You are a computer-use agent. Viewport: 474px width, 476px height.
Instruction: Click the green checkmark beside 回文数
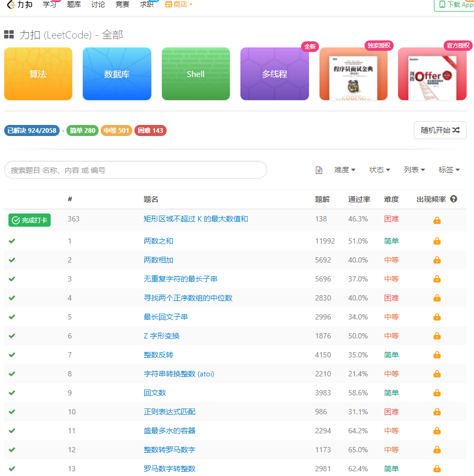[x=12, y=393]
